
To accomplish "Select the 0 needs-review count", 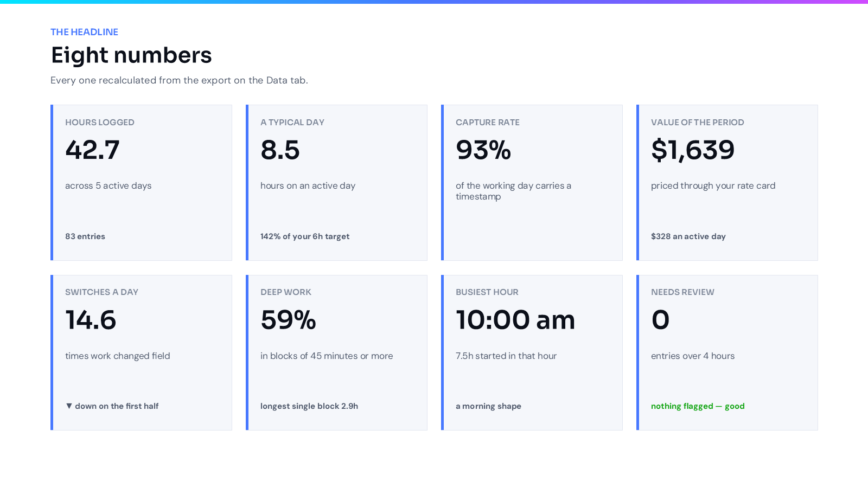I will (x=660, y=320).
